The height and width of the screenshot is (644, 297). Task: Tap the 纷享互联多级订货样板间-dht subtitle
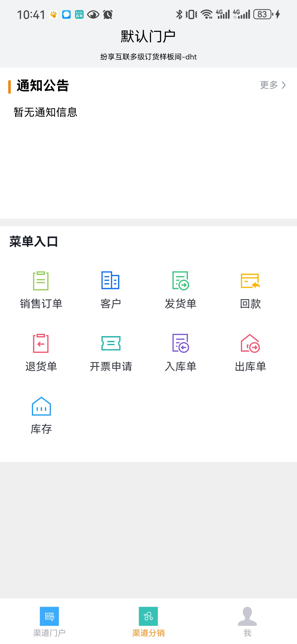point(148,57)
